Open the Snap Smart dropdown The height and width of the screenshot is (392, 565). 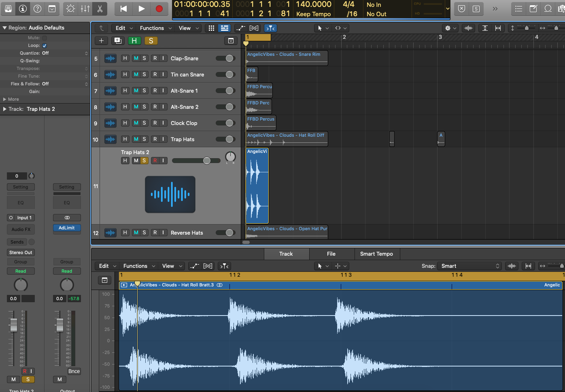(470, 266)
